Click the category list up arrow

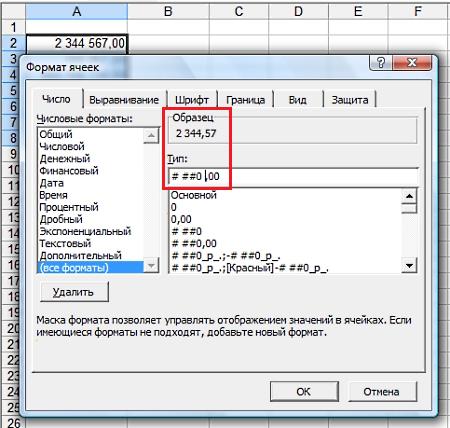[151, 136]
